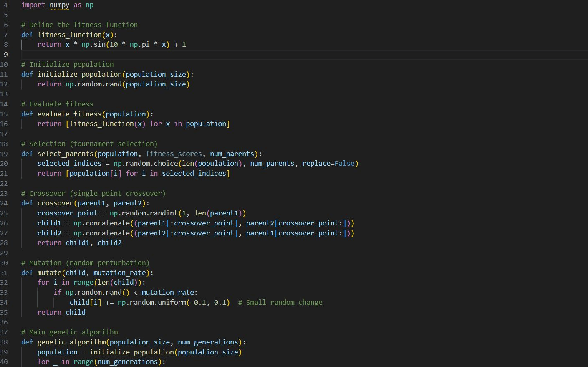Click "crossover" in the def on line 24
588x367 pixels.
56,203
